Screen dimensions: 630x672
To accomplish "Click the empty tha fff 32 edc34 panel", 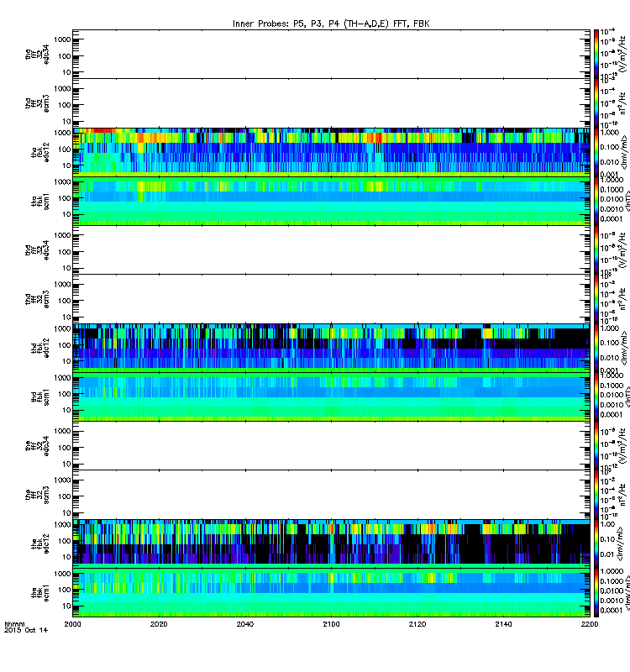I will click(x=331, y=54).
